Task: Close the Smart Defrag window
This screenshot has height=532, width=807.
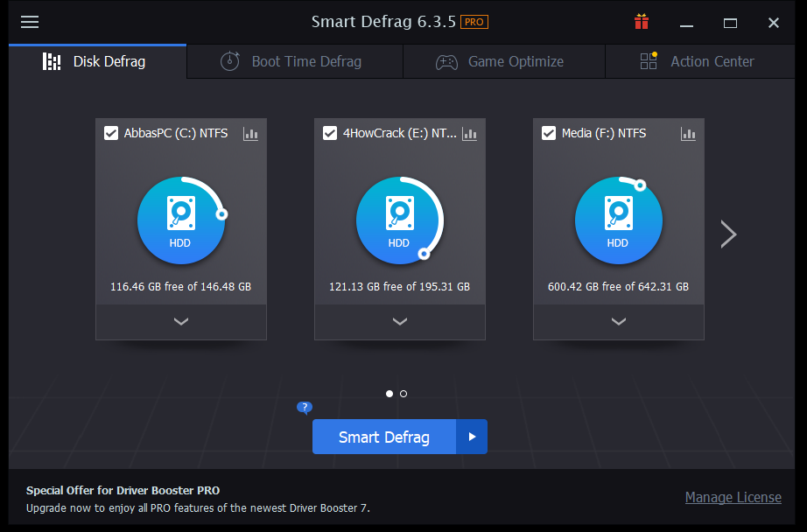Action: [774, 23]
